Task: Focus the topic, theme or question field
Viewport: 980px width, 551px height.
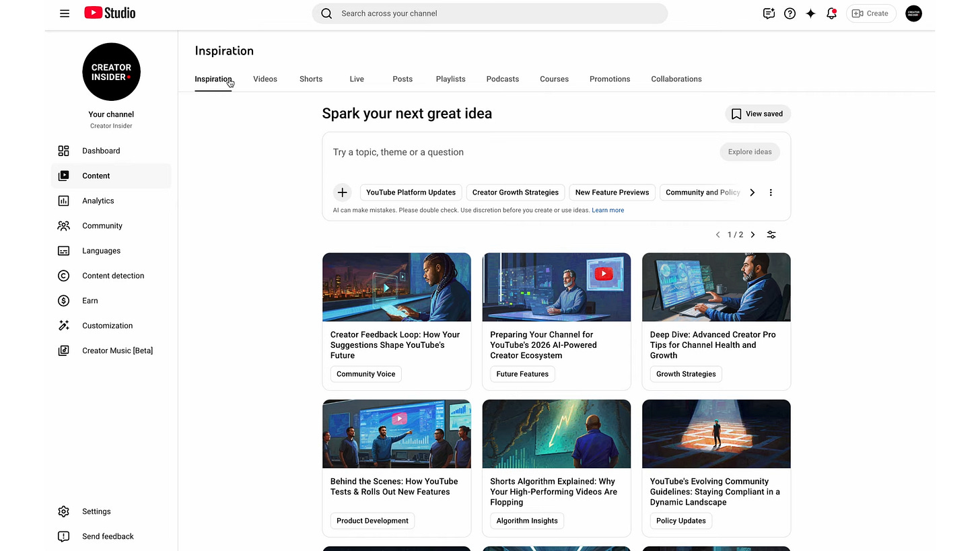Action: (x=522, y=152)
